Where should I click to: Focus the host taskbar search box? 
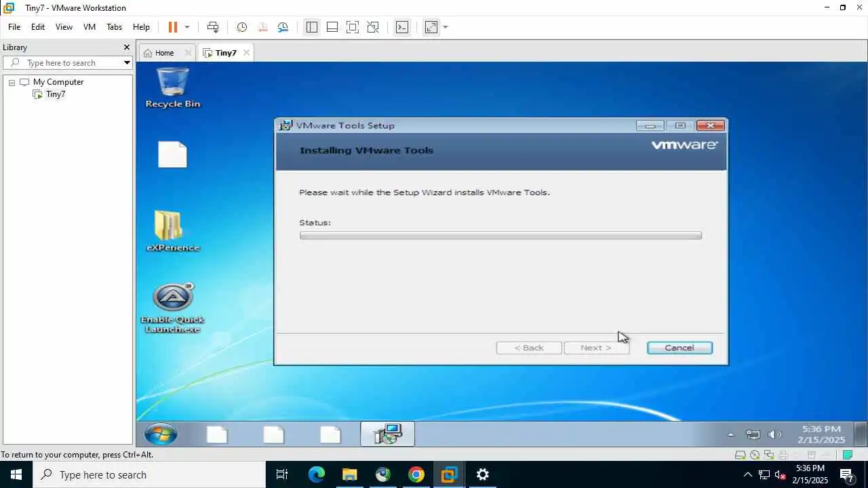click(x=149, y=474)
